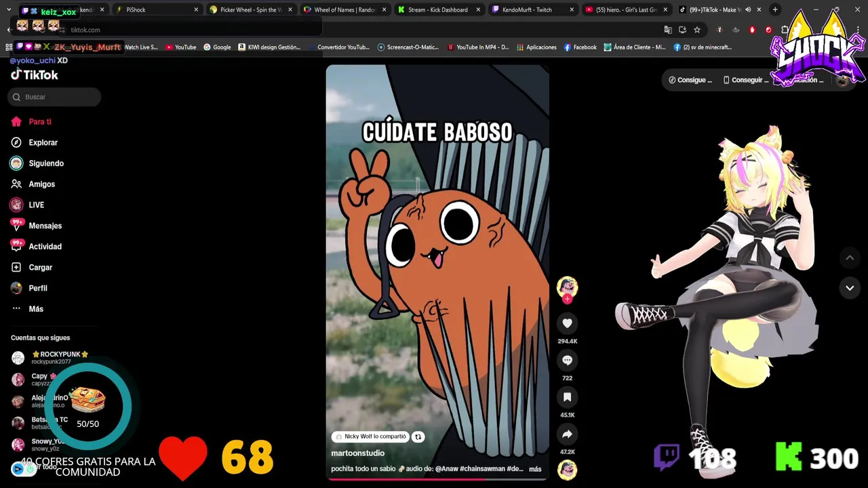Screen dimensions: 868x488
Task: Click the Buscar search field
Action: (54, 97)
